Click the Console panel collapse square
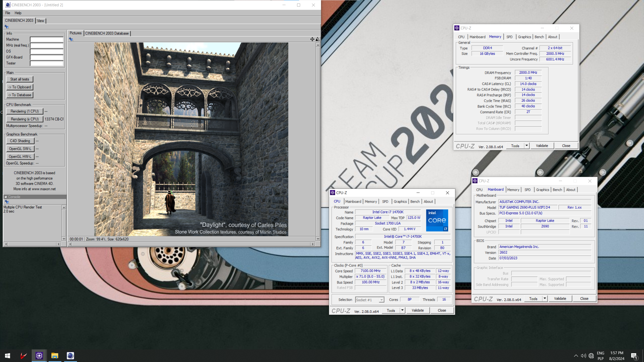 [x=6, y=197]
